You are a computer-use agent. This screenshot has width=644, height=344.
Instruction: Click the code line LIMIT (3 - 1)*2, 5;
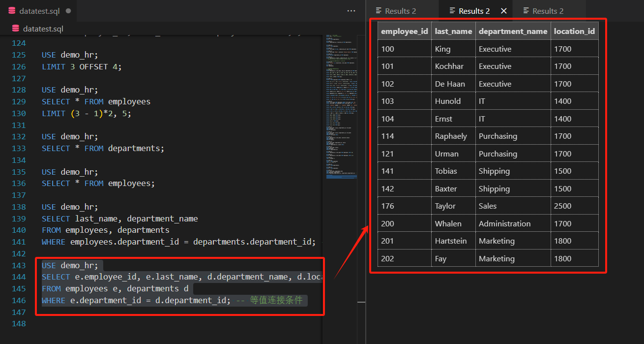[86, 113]
